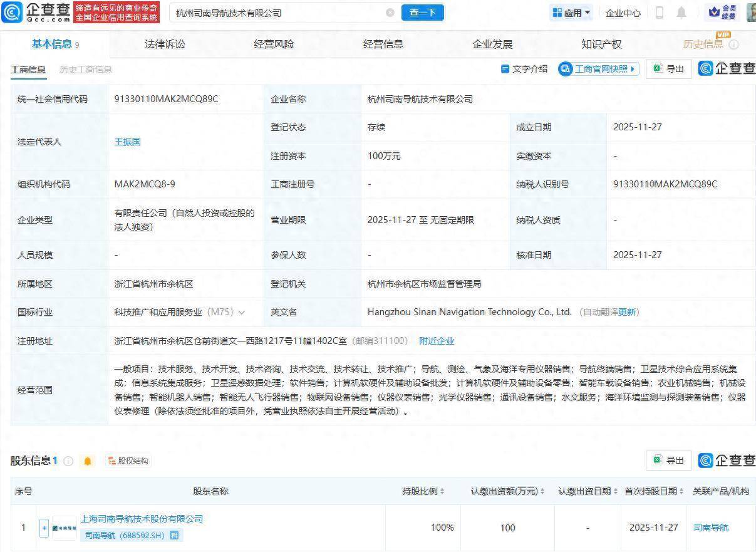Switch to the 知识产权 tab
This screenshot has height=552, width=756.
601,44
